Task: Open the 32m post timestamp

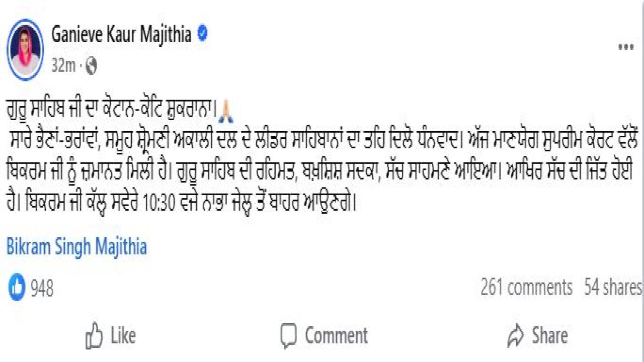Action: (x=63, y=66)
